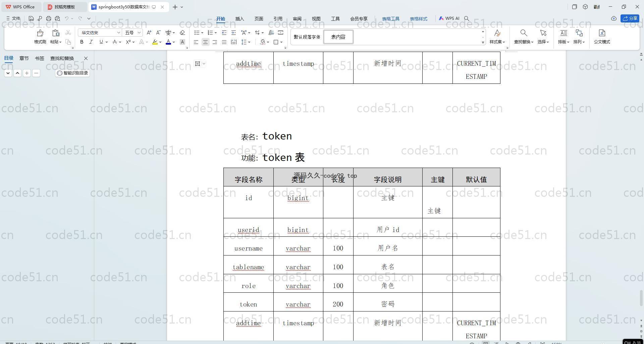Screen dimensions: 644x344
Task: Click the decrease font size icon
Action: click(x=158, y=33)
